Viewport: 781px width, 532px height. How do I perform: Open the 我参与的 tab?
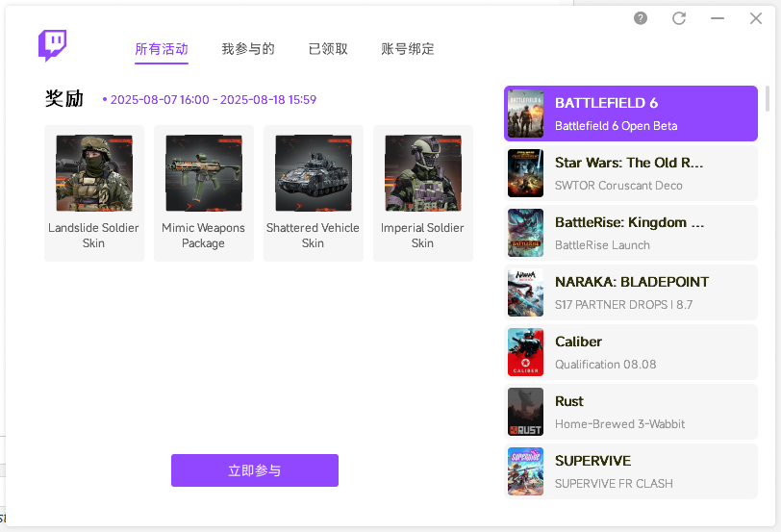click(x=248, y=49)
